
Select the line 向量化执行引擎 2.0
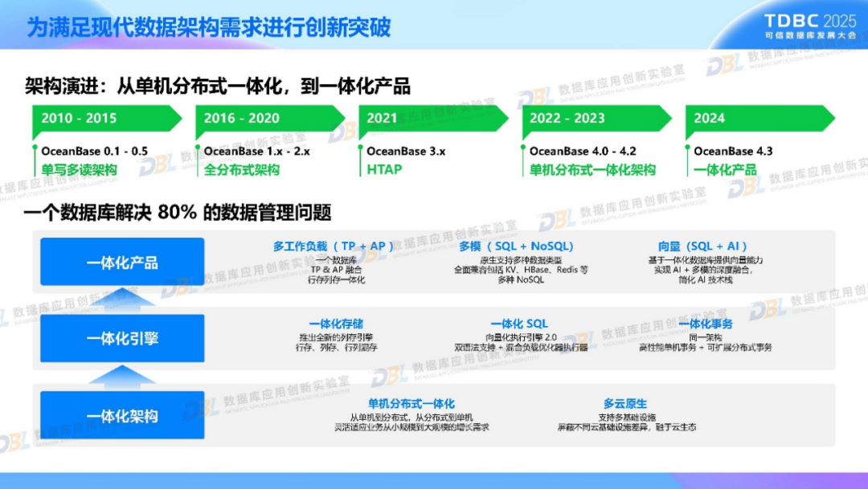pyautogui.click(x=521, y=337)
